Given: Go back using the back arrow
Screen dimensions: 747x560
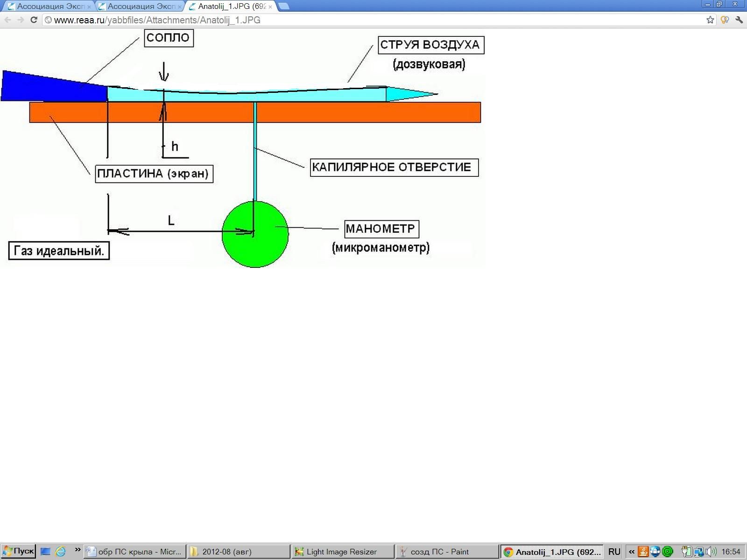Looking at the screenshot, I should 7,20.
